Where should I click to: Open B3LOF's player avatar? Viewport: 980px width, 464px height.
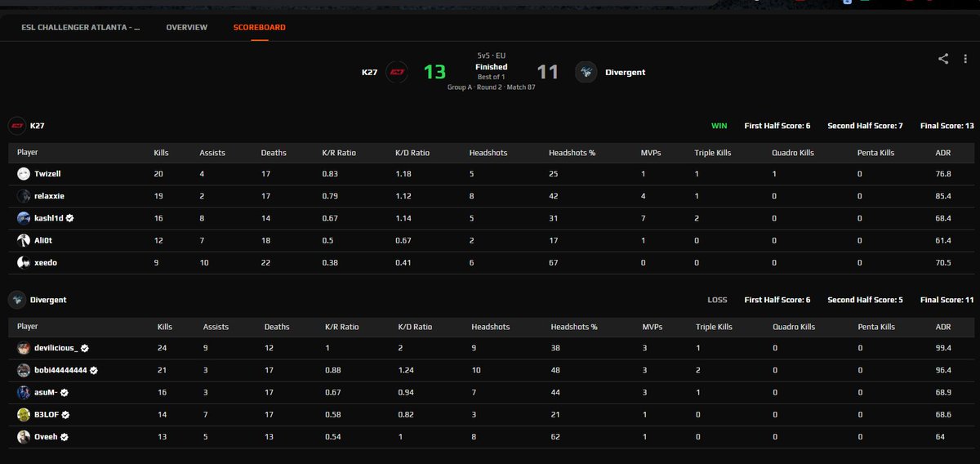24,414
